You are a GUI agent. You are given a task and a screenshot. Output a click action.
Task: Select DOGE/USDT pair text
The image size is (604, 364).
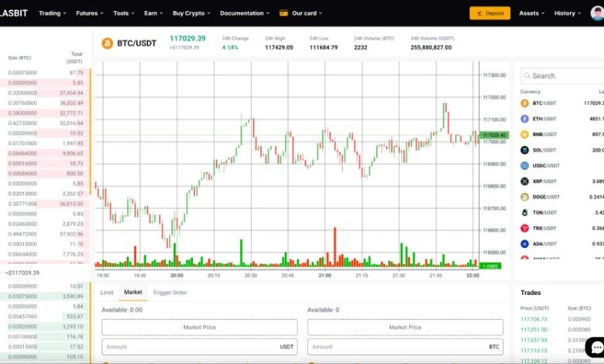545,197
